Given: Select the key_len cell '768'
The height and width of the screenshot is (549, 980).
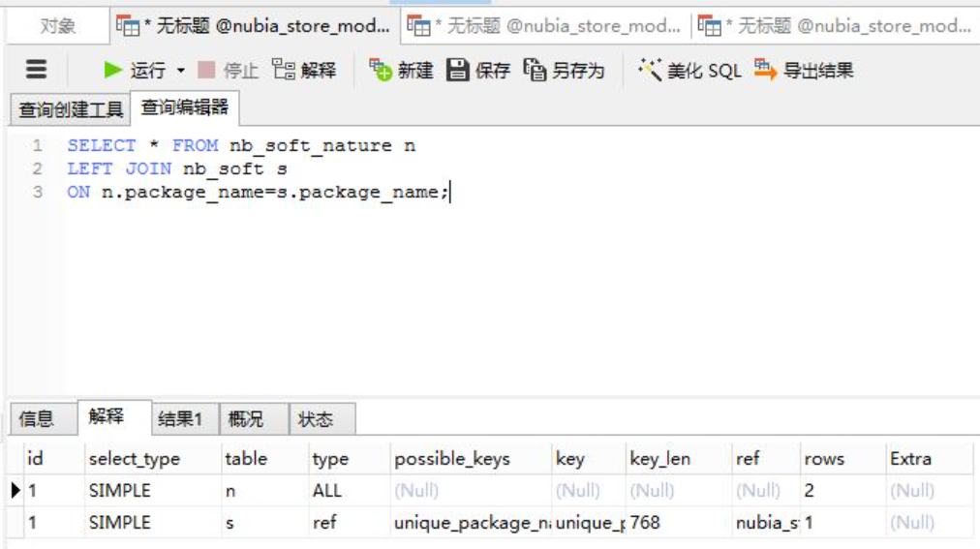Looking at the screenshot, I should pos(679,523).
